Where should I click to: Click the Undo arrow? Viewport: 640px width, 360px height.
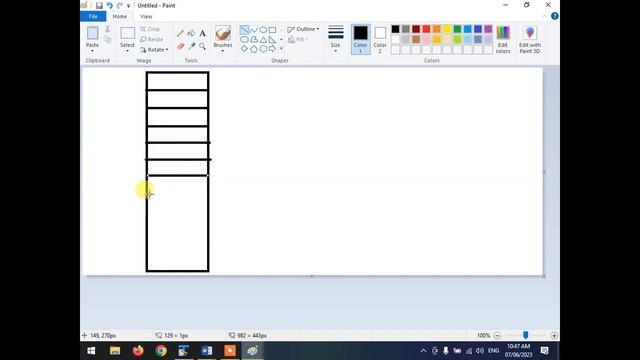109,5
